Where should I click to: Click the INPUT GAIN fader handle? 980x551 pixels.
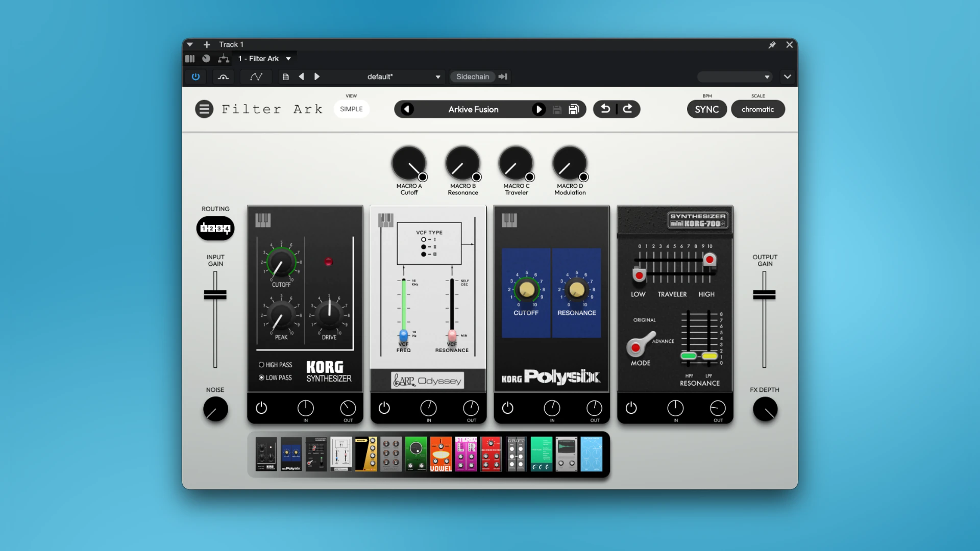[215, 295]
